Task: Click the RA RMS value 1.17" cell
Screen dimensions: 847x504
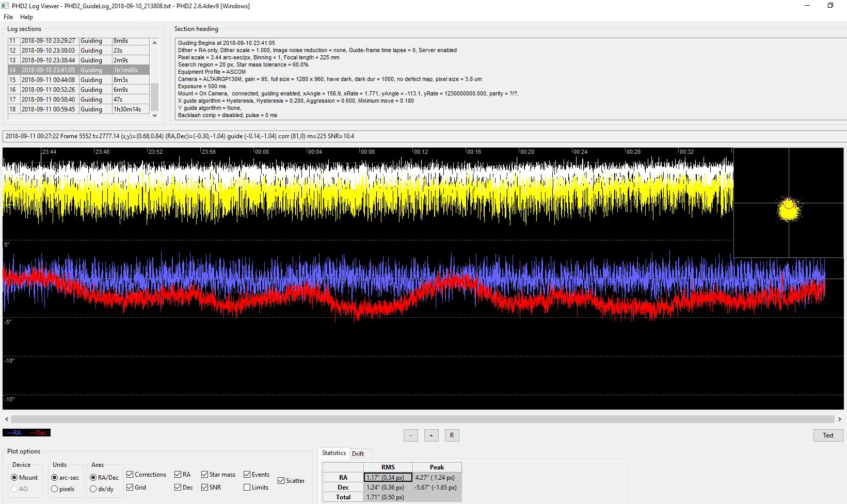Action: point(388,478)
